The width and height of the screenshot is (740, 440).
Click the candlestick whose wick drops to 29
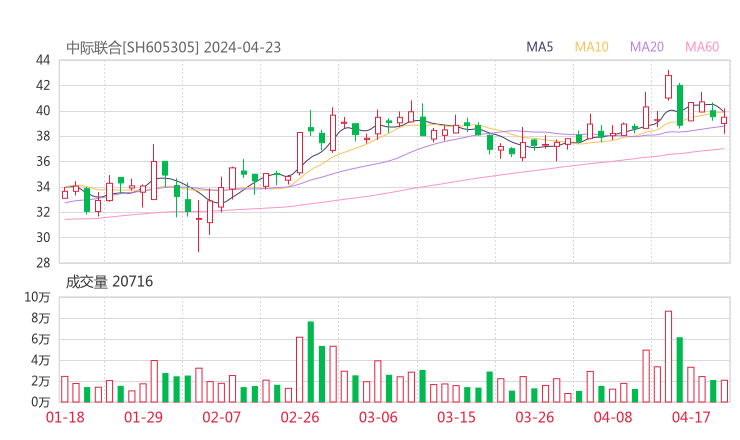199,226
